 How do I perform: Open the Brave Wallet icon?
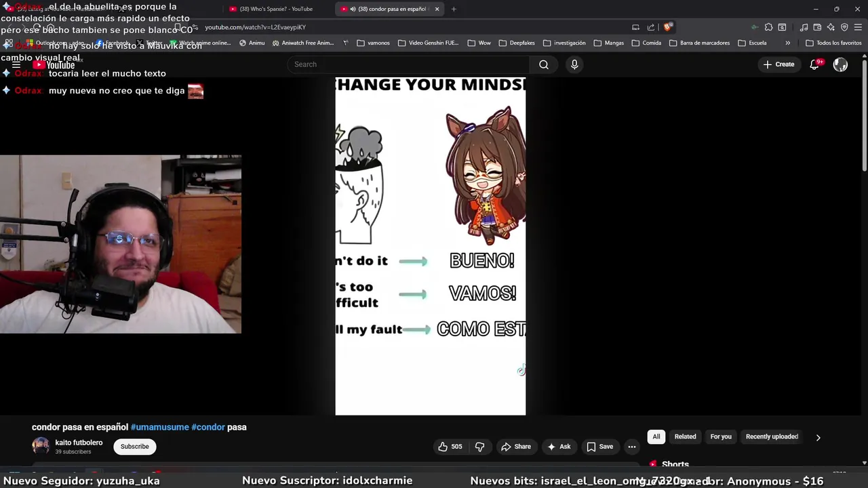coord(817,27)
